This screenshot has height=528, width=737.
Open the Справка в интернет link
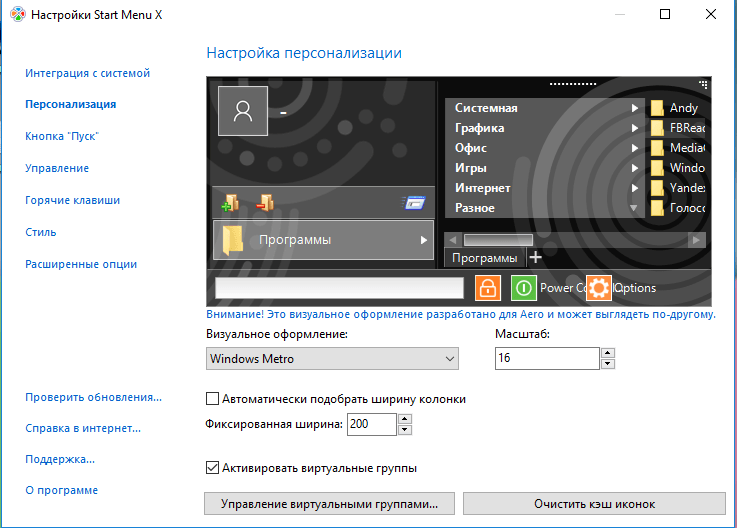point(83,428)
